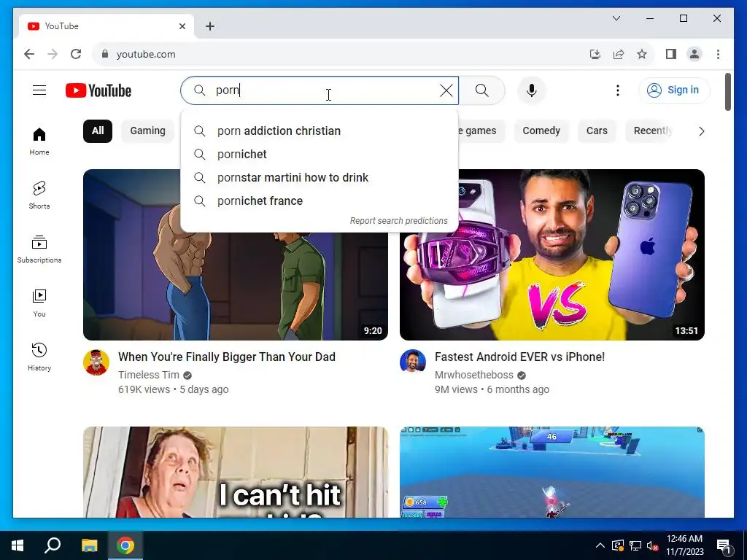The height and width of the screenshot is (560, 747).
Task: Open a new tab with plus button
Action: 209,26
